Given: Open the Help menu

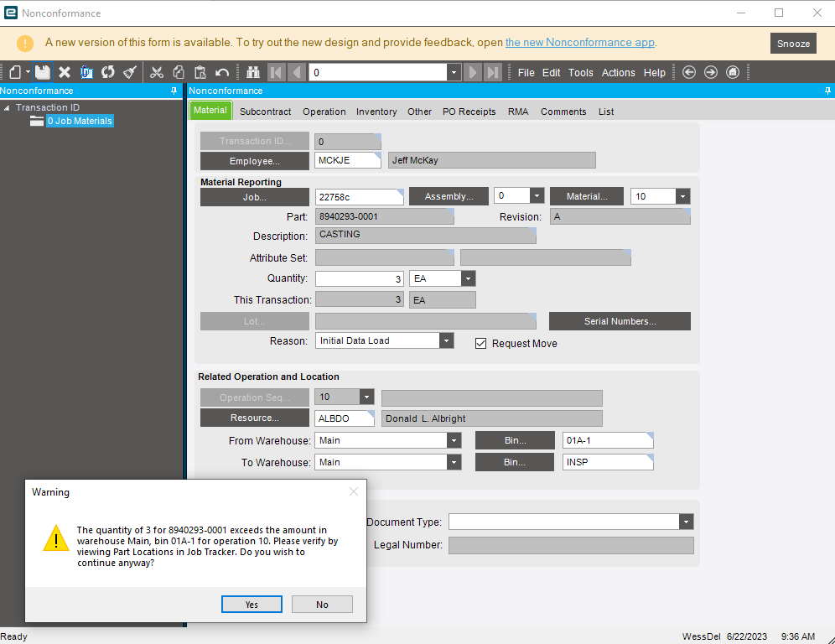Looking at the screenshot, I should click(x=655, y=72).
